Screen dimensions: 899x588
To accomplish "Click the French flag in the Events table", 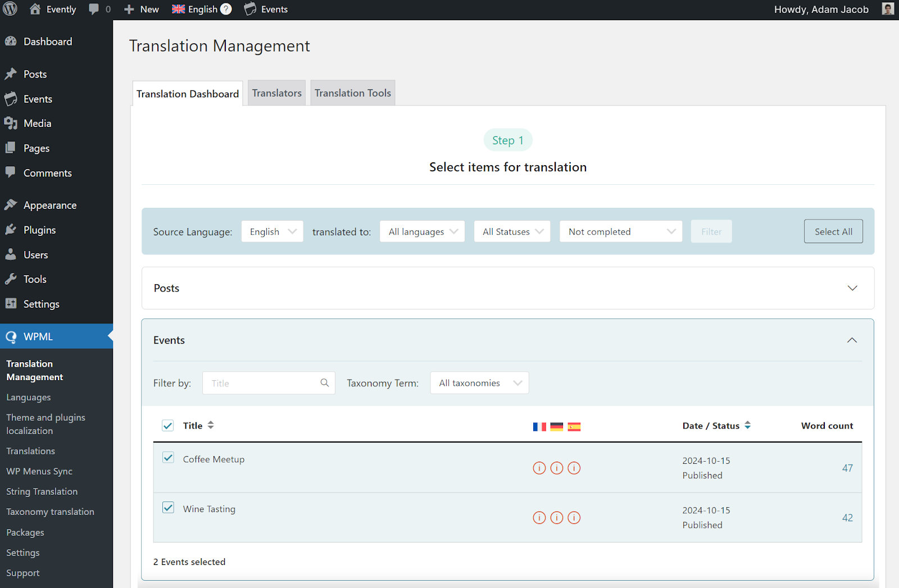I will coord(539,426).
